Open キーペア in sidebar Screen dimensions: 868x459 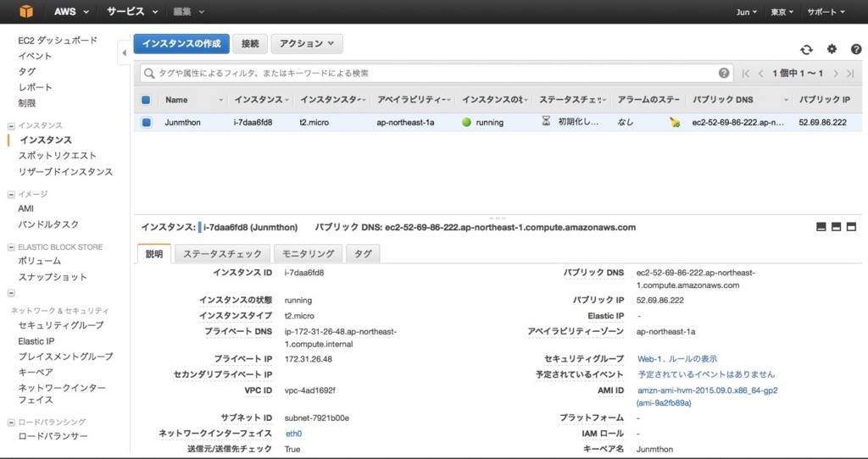click(x=36, y=372)
